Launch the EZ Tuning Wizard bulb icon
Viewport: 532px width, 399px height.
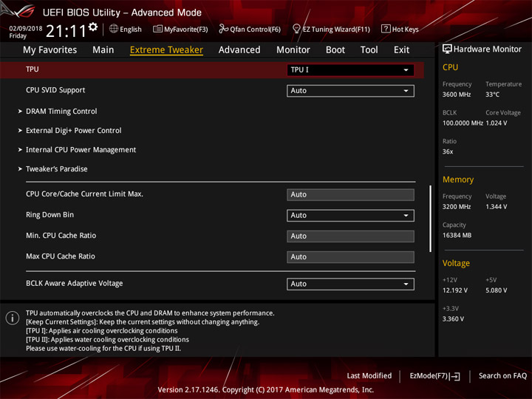(296, 29)
